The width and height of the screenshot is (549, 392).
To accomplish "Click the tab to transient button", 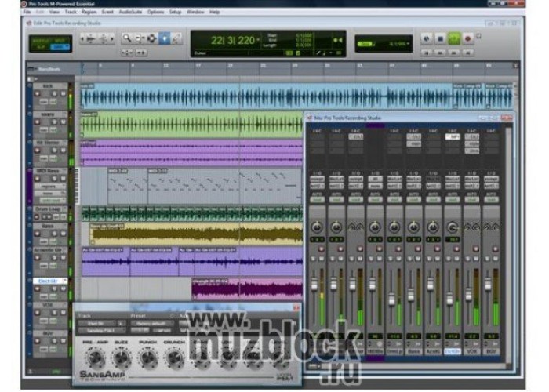I will click(x=141, y=53).
